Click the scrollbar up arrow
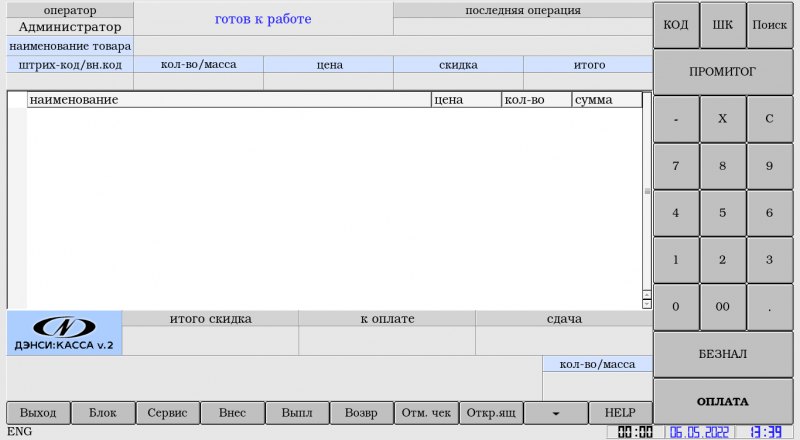The width and height of the screenshot is (800, 440). click(647, 295)
